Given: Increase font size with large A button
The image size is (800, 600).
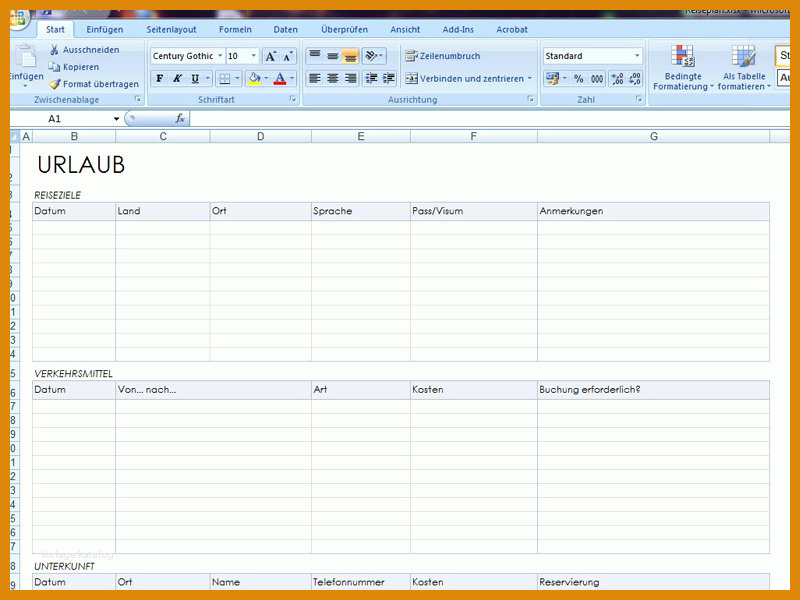Looking at the screenshot, I should coord(270,56).
